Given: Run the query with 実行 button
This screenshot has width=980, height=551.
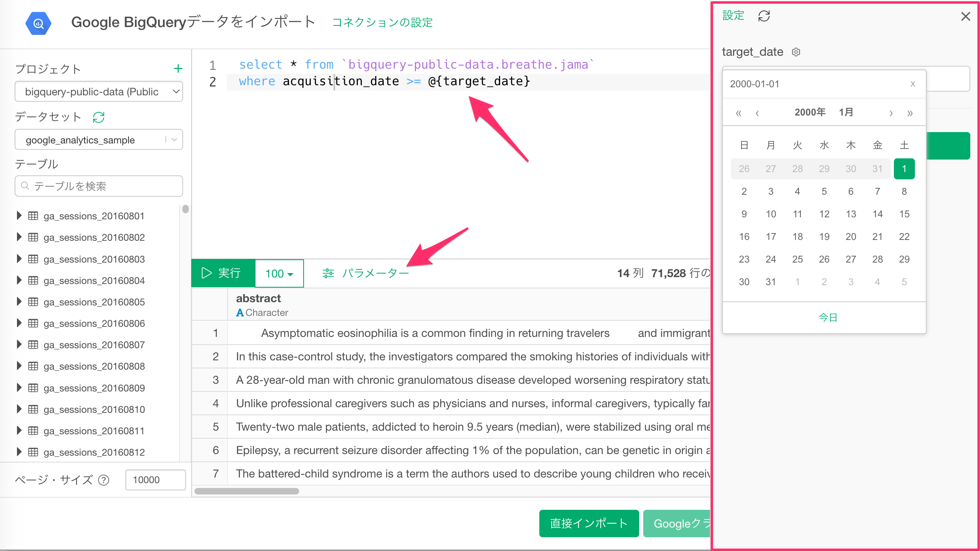Looking at the screenshot, I should [223, 273].
